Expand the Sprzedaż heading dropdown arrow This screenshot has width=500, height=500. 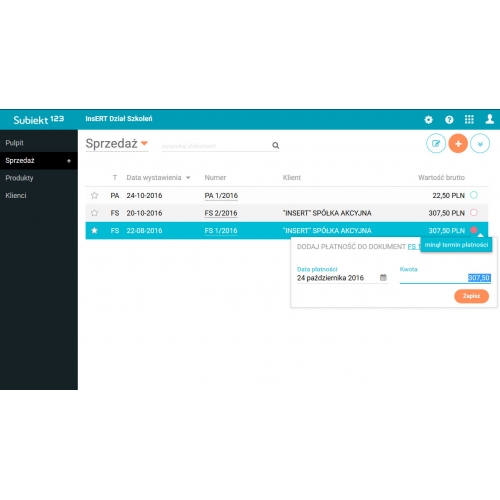coord(144,143)
